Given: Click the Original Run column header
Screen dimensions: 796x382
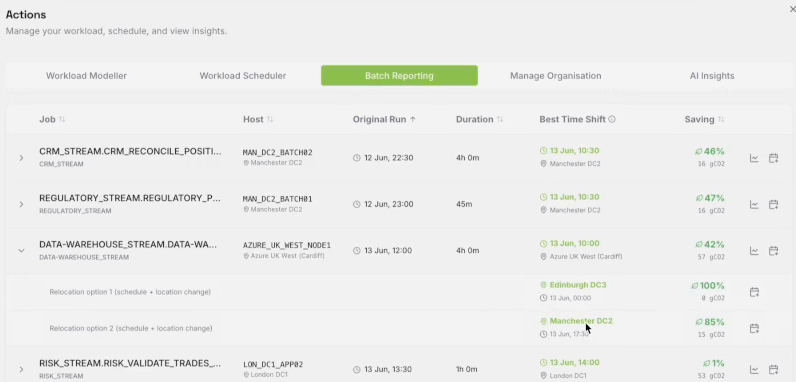Looking at the screenshot, I should 380,119.
